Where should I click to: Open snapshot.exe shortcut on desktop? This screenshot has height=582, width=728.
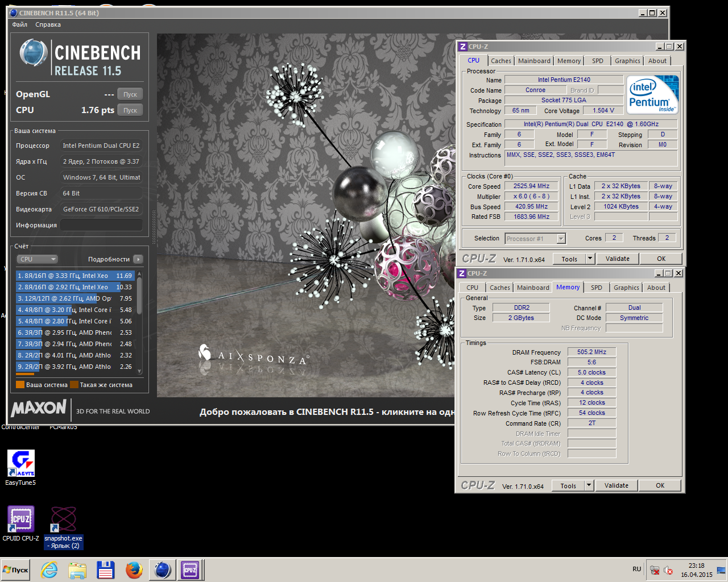click(63, 528)
